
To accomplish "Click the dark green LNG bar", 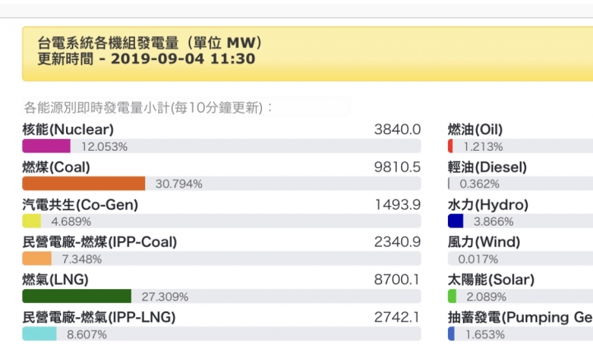I will (x=77, y=296).
